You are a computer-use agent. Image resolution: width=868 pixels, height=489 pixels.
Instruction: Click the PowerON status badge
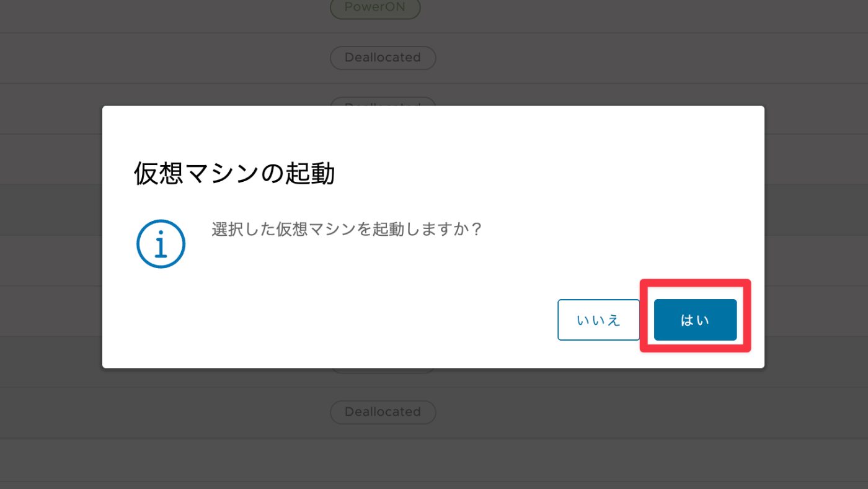pos(375,8)
